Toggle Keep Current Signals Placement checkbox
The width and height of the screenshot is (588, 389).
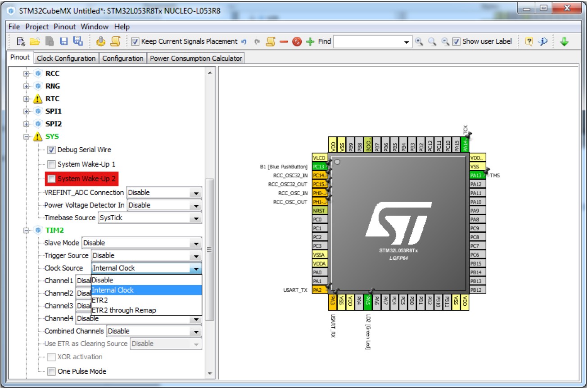coord(135,42)
